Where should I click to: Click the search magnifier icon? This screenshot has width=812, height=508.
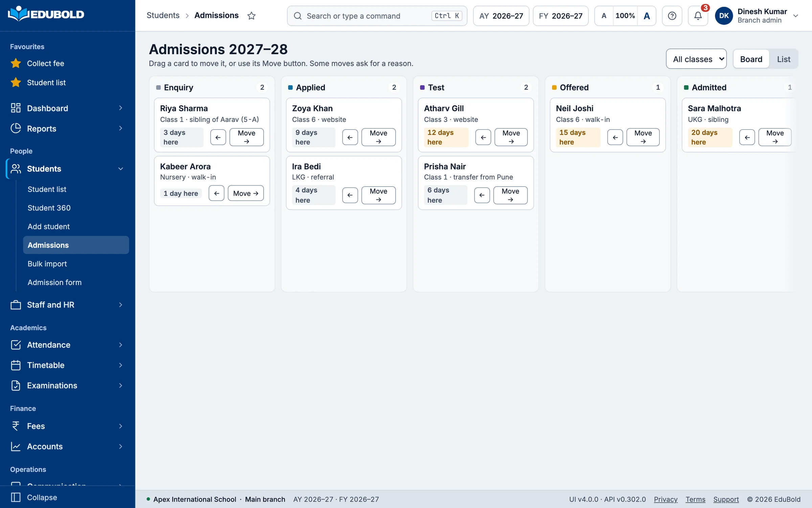coord(297,16)
